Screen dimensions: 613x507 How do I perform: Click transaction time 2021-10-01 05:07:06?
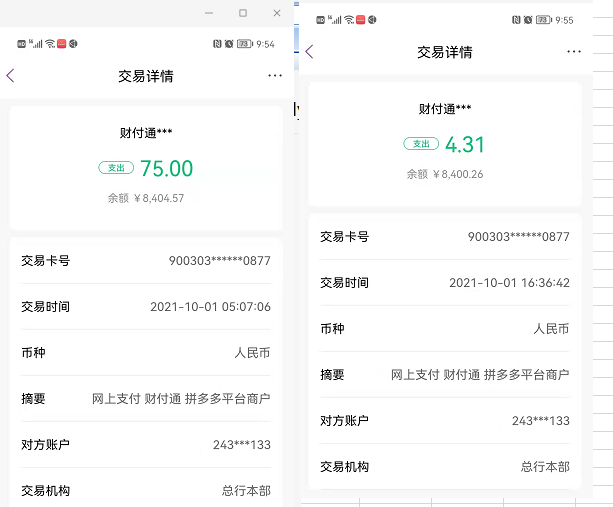[x=210, y=307]
